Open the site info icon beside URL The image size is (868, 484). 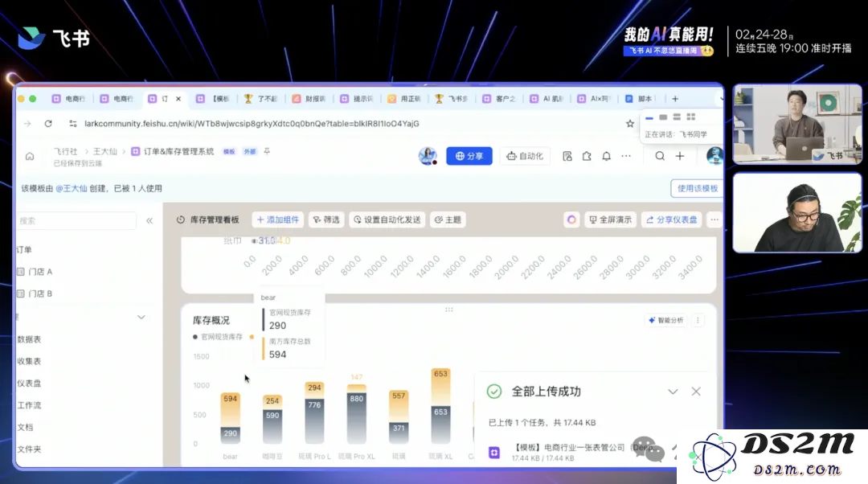click(73, 124)
